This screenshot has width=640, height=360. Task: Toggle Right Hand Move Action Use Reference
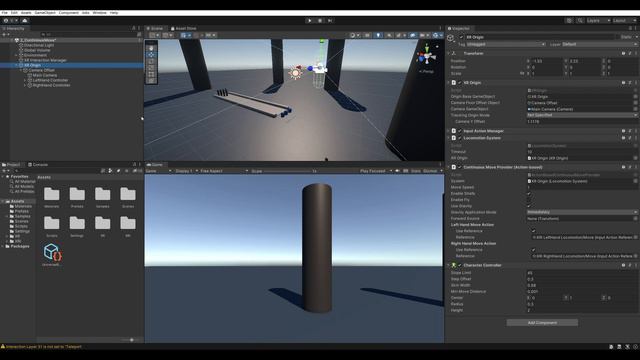pyautogui.click(x=533, y=250)
